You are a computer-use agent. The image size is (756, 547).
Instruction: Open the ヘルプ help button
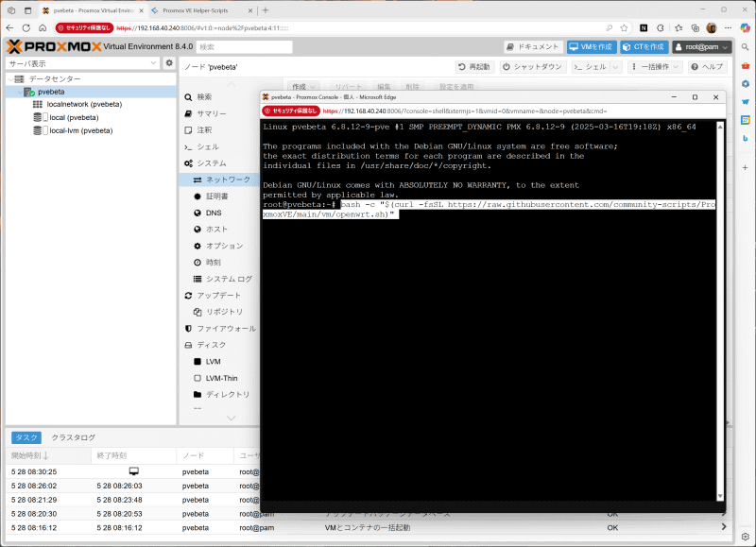tap(707, 67)
